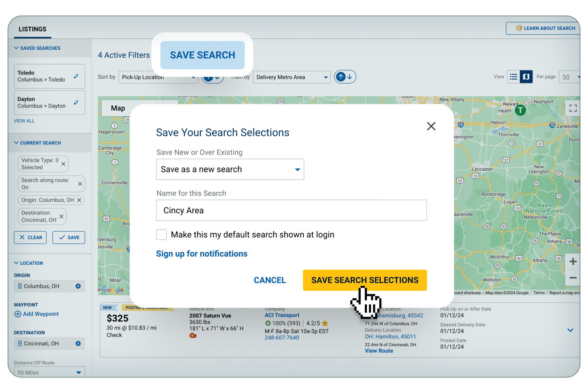The height and width of the screenshot is (392, 588).
Task: Edit the Dayton saved search pencil icon
Action: (76, 103)
